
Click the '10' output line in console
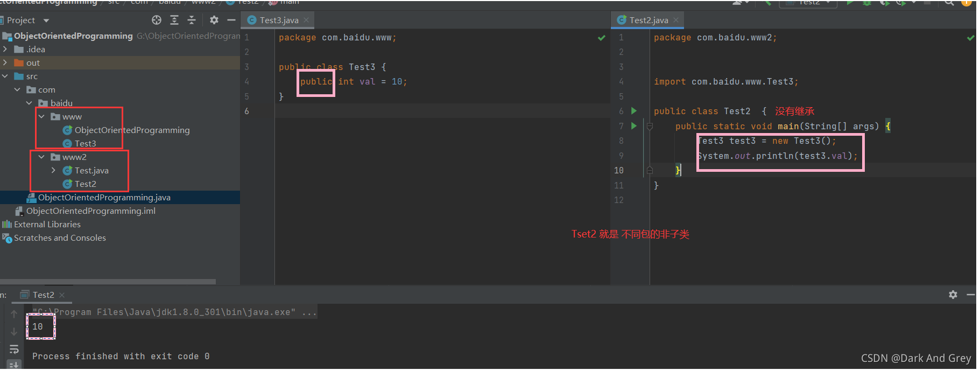point(38,327)
